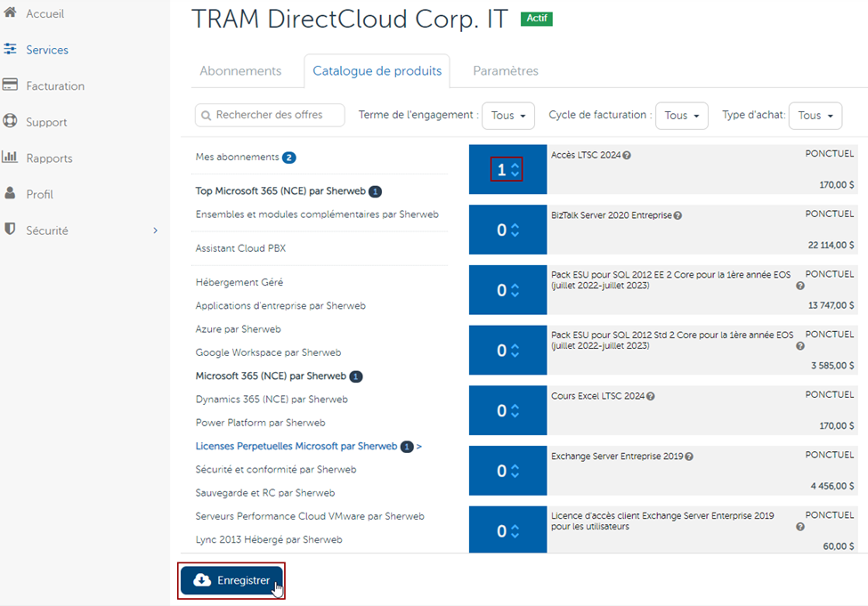868x606 pixels.
Task: Click the 60,00 $ price
Action: (838, 546)
